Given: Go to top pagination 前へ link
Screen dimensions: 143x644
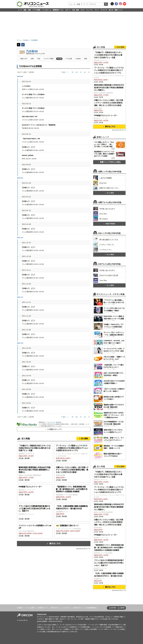Looking at the screenshot, I should (x=64, y=72).
